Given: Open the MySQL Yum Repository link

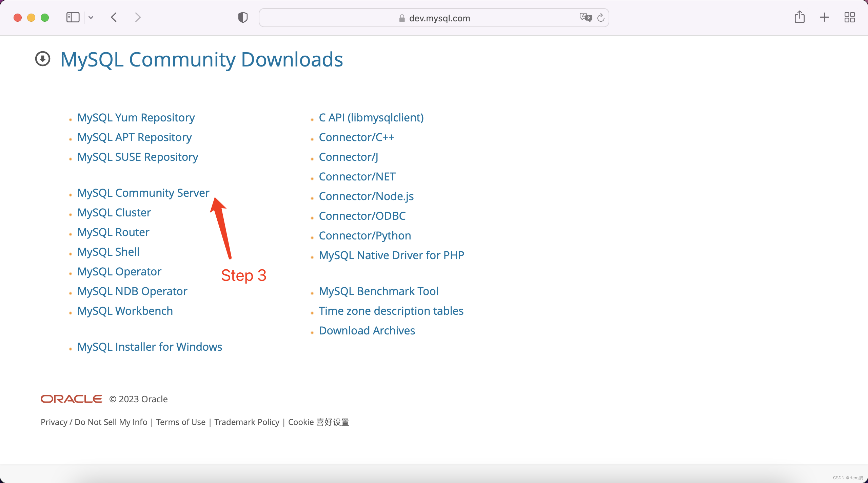Looking at the screenshot, I should (x=136, y=117).
